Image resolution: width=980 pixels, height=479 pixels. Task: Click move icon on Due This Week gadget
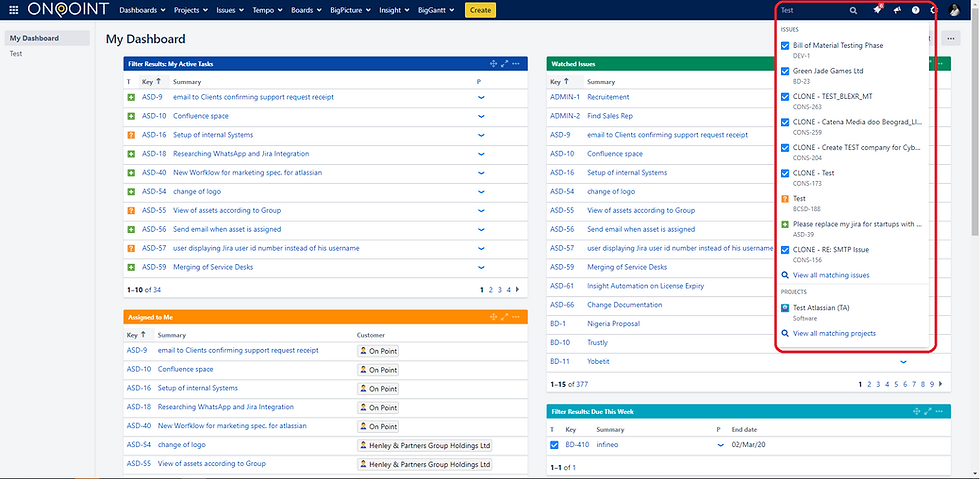tap(916, 411)
